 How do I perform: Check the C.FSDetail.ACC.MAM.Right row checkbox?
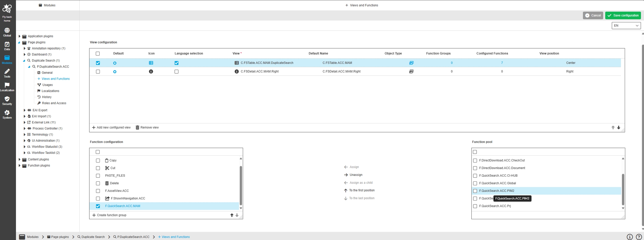pos(98,72)
